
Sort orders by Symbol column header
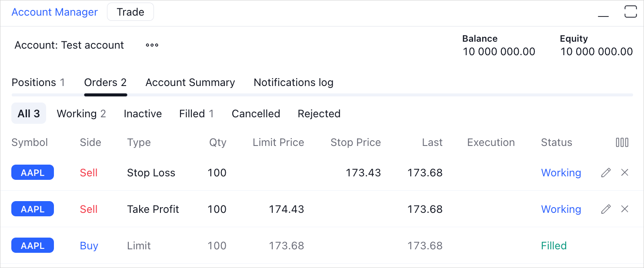30,142
